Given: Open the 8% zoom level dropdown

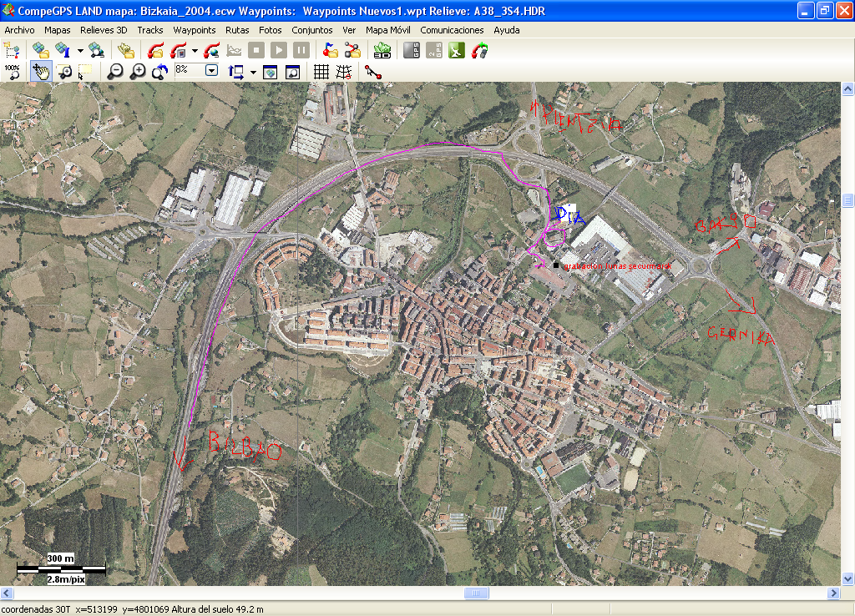Looking at the screenshot, I should click(212, 71).
